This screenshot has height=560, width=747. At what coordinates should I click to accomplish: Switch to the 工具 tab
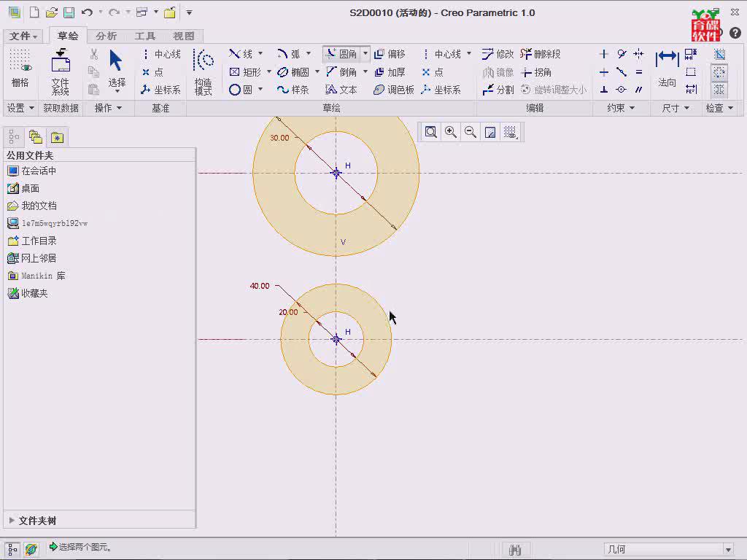(x=145, y=36)
